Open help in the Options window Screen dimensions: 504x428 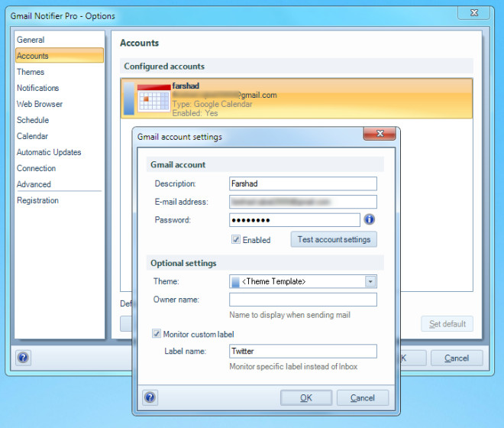[23, 358]
